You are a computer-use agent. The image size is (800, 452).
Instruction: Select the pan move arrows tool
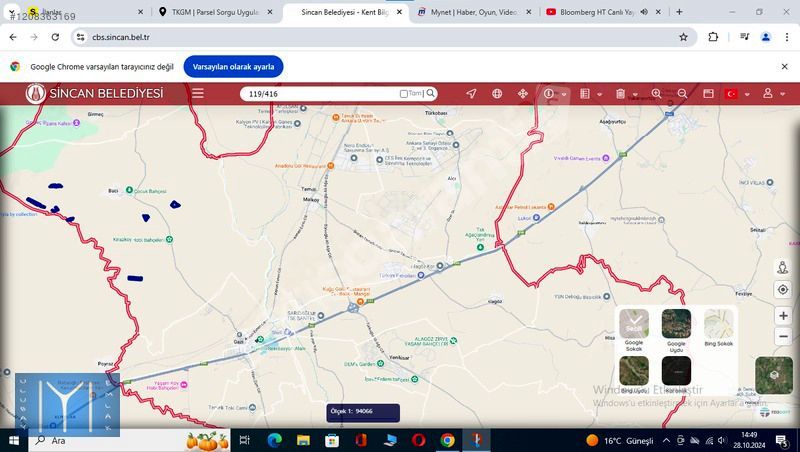pos(522,94)
